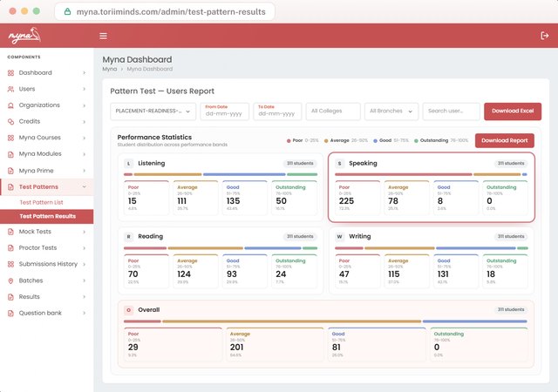This screenshot has height=392, width=558.
Task: Select Test Pattern Results menu item
Action: pos(47,216)
